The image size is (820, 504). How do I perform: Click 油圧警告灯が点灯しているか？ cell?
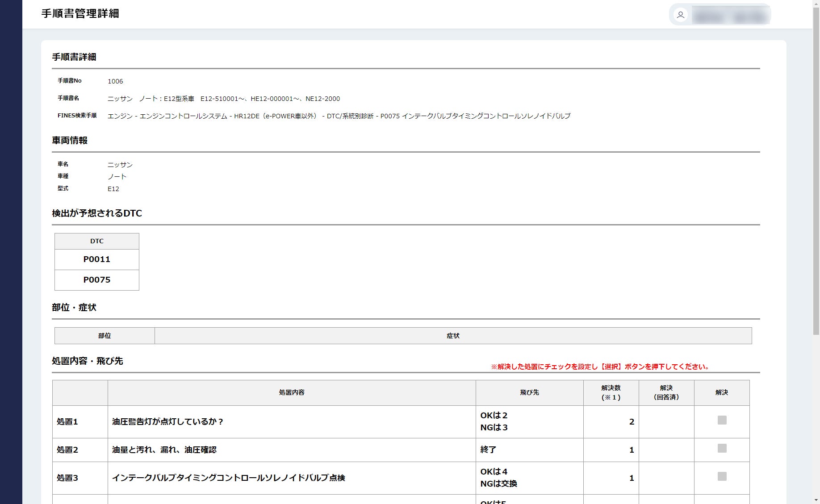292,422
